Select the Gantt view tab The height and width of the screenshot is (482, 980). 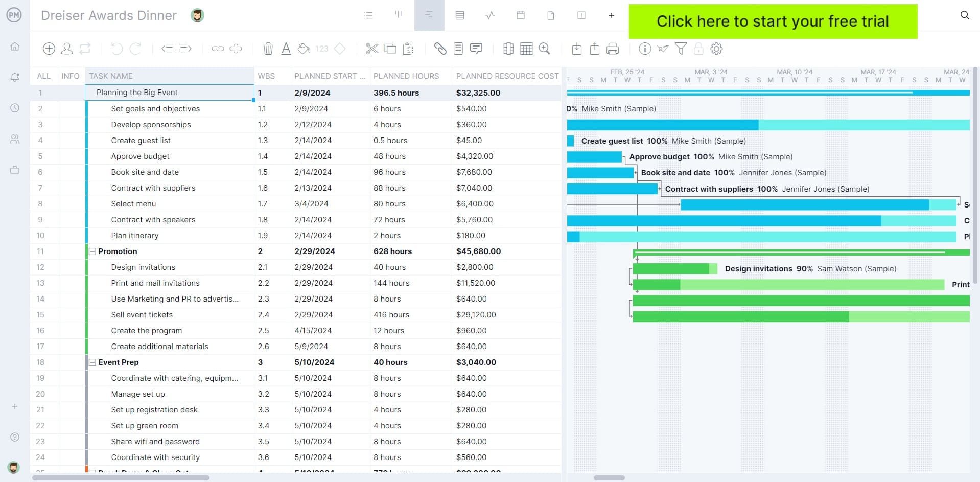click(429, 15)
